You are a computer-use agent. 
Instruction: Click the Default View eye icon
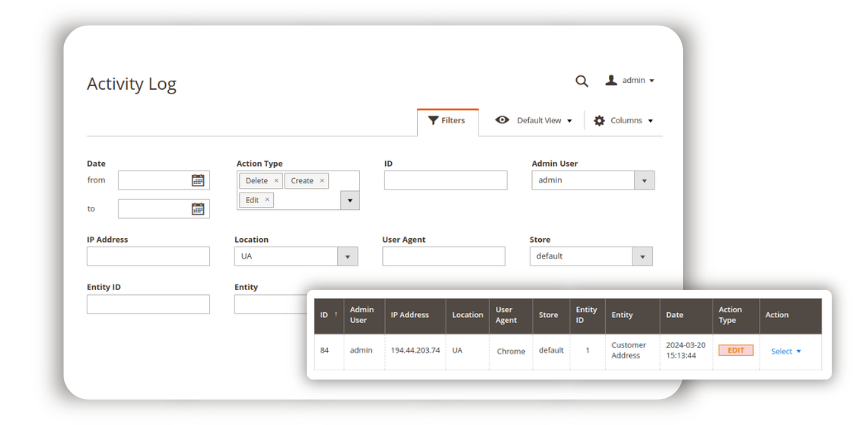pyautogui.click(x=502, y=120)
